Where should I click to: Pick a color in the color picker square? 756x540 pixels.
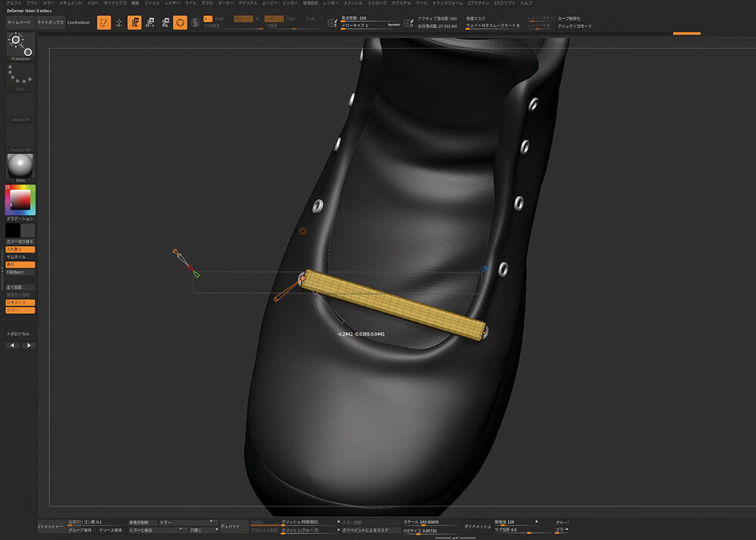pyautogui.click(x=20, y=200)
